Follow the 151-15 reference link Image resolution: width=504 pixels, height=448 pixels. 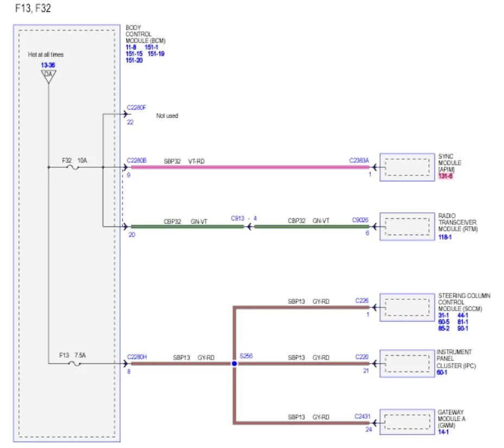pos(134,54)
